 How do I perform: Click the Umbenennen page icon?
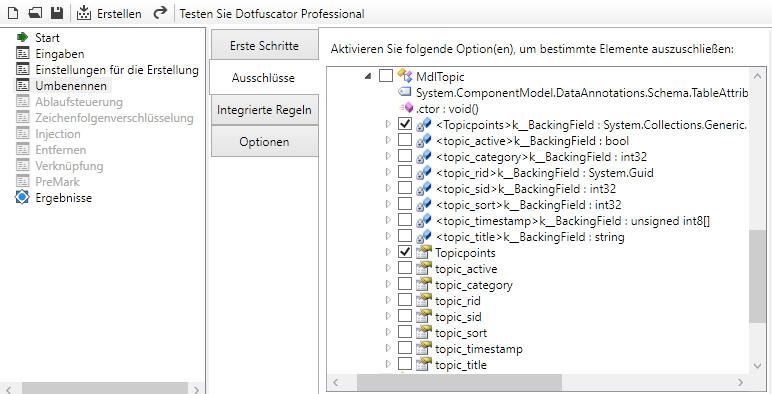click(23, 85)
